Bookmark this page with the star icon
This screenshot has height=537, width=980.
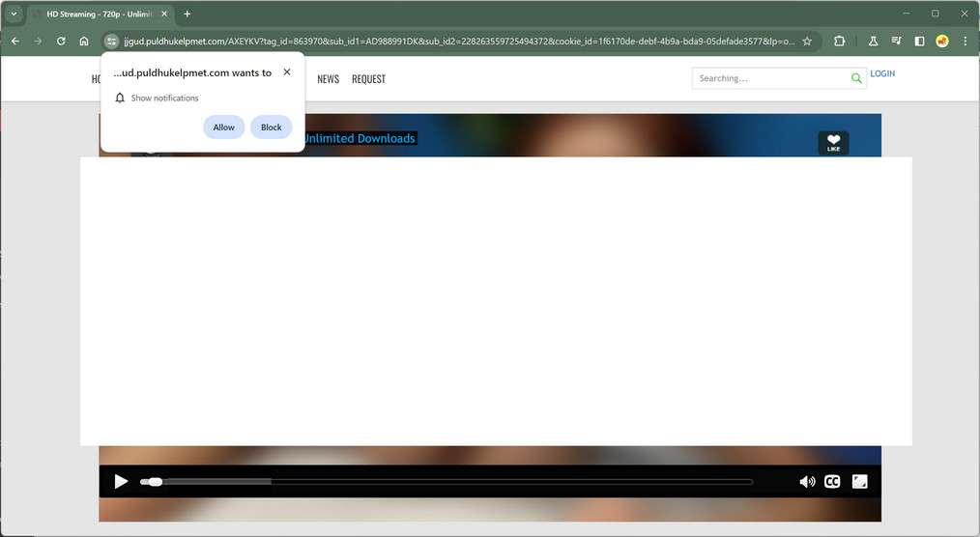pyautogui.click(x=807, y=42)
